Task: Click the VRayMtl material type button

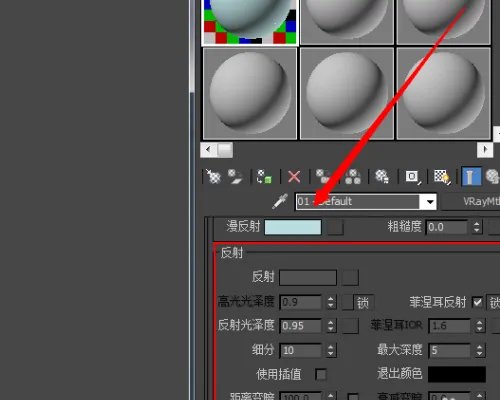Action: tap(471, 201)
